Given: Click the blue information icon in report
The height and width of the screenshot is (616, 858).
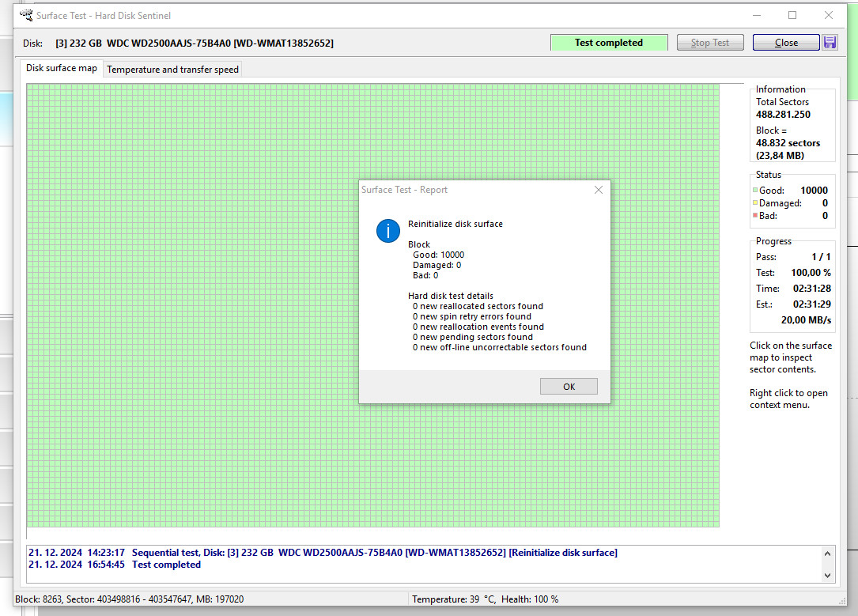Looking at the screenshot, I should point(388,231).
